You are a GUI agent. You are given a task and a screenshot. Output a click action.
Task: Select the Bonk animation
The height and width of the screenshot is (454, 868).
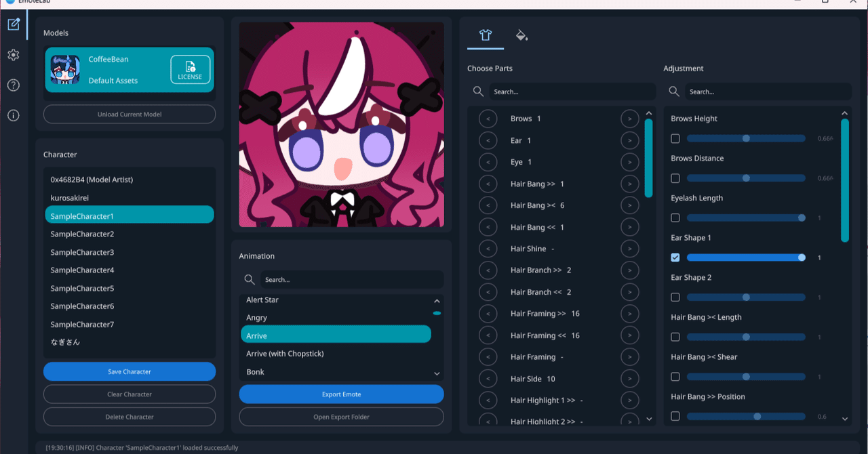336,371
